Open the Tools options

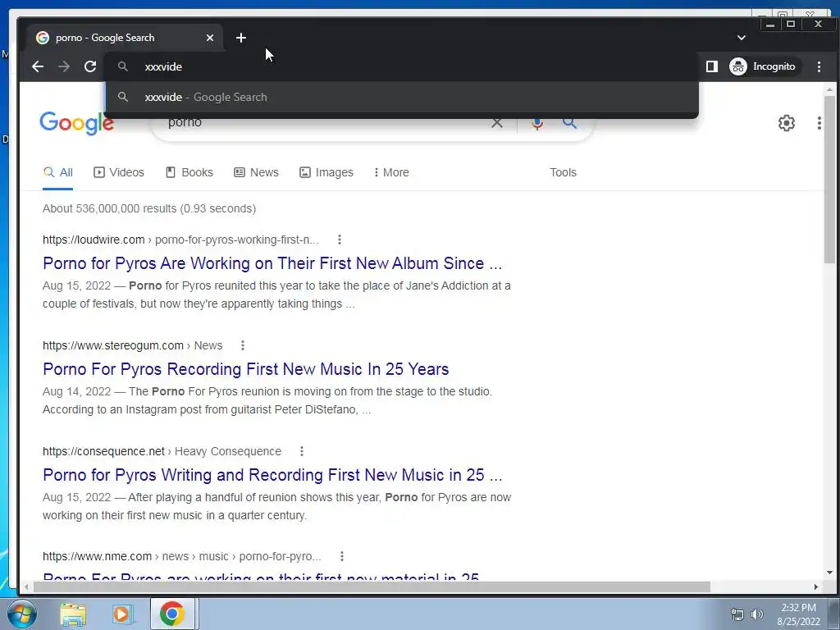563,172
